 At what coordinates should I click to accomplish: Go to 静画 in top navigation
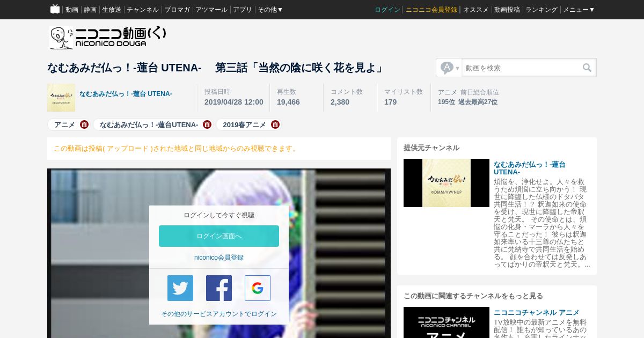[x=90, y=10]
